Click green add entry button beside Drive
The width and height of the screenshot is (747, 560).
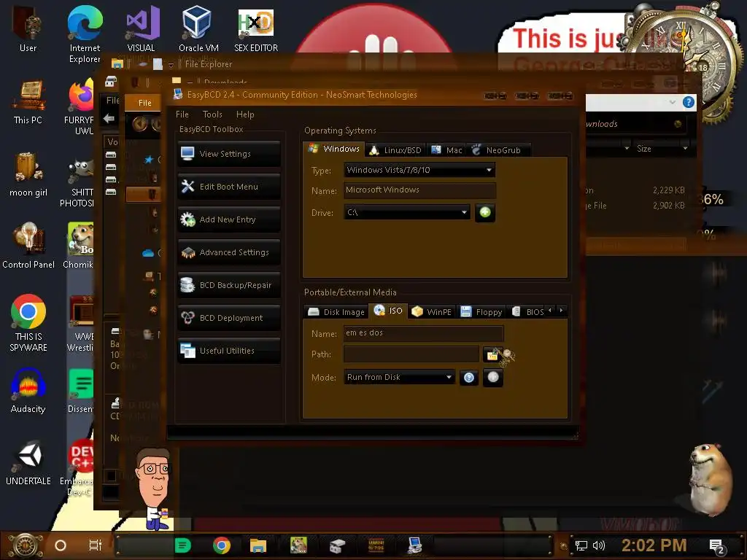click(x=485, y=212)
